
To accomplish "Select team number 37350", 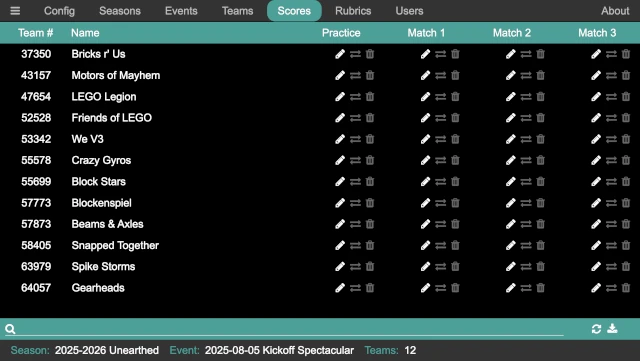I will point(36,54).
